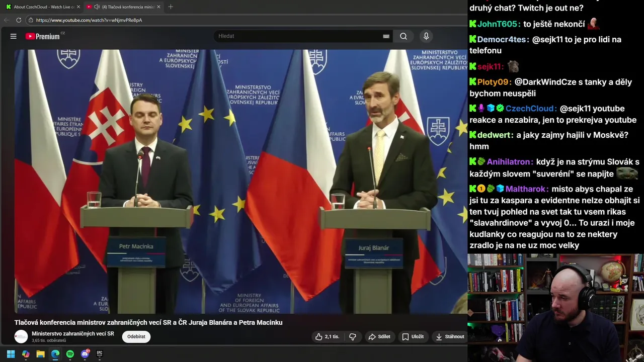Click the emote after sejk11's name
This screenshot has height=362, width=644.
tap(513, 66)
